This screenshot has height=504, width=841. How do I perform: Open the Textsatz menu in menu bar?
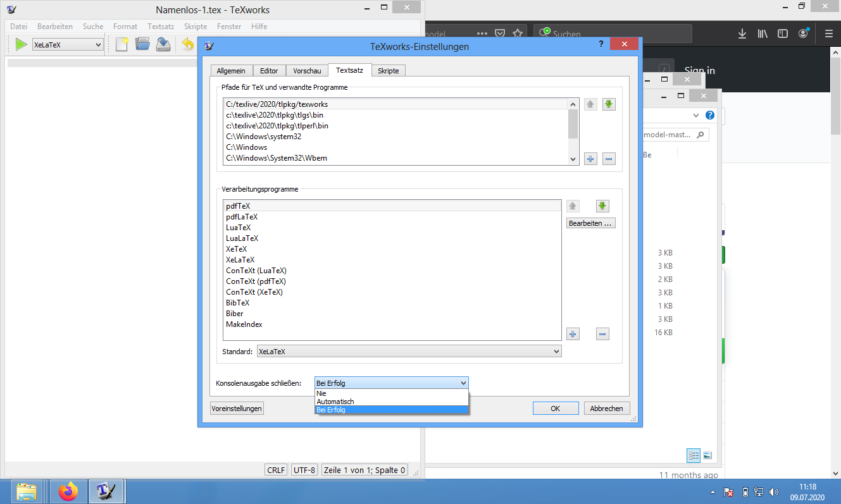coord(161,27)
